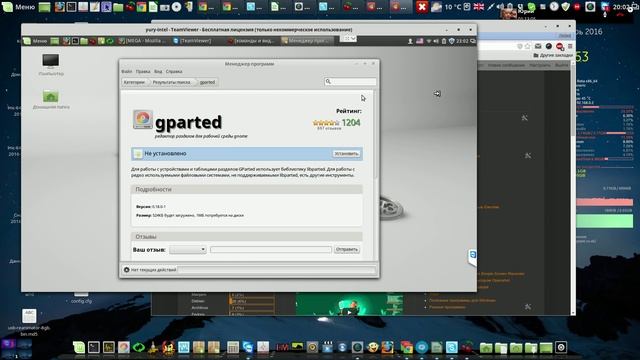Click the Chrome icon in bottom dock

(407, 347)
